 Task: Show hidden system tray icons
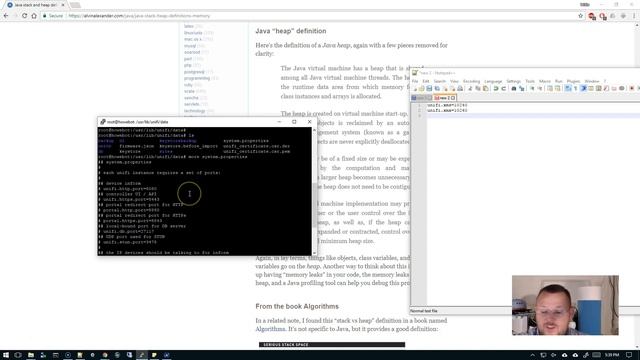(533, 355)
